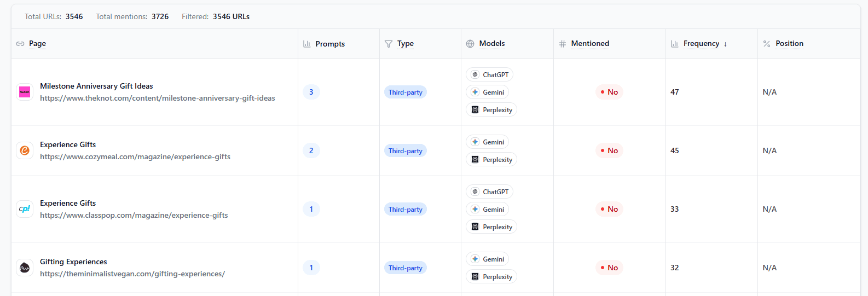Open the theknot.com milestone anniversary URL

pos(158,98)
